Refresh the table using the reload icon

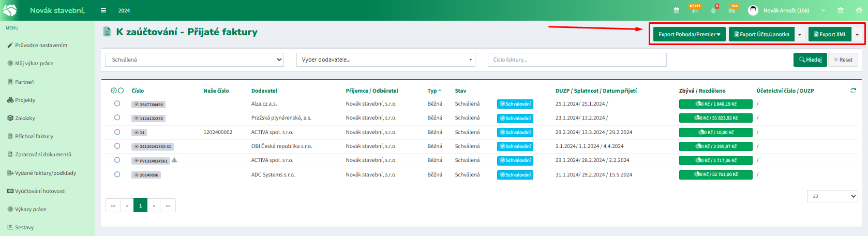(853, 91)
